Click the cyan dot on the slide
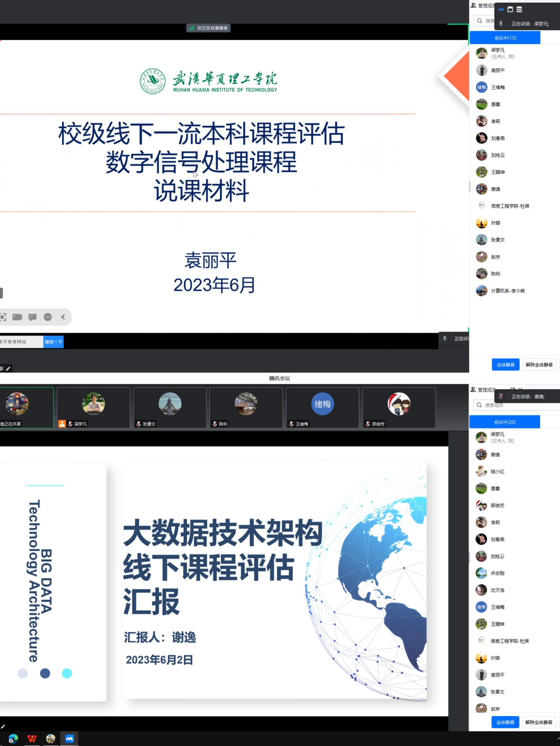This screenshot has height=746, width=560. (67, 673)
